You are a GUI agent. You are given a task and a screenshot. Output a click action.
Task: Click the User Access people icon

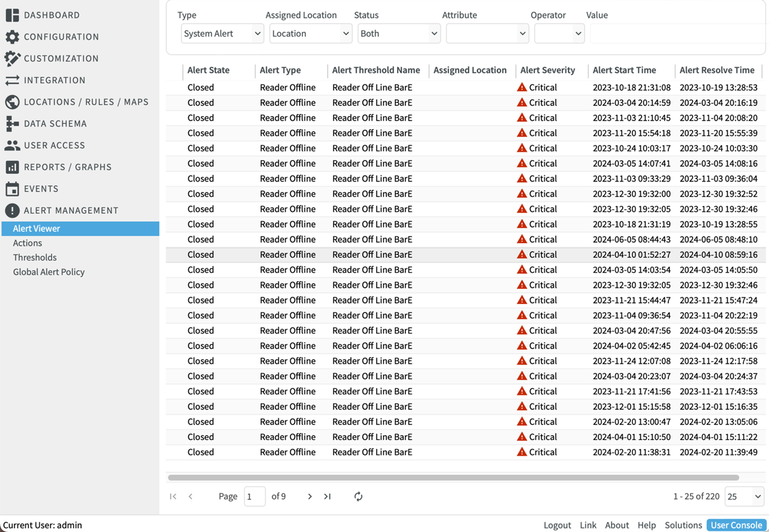12,145
